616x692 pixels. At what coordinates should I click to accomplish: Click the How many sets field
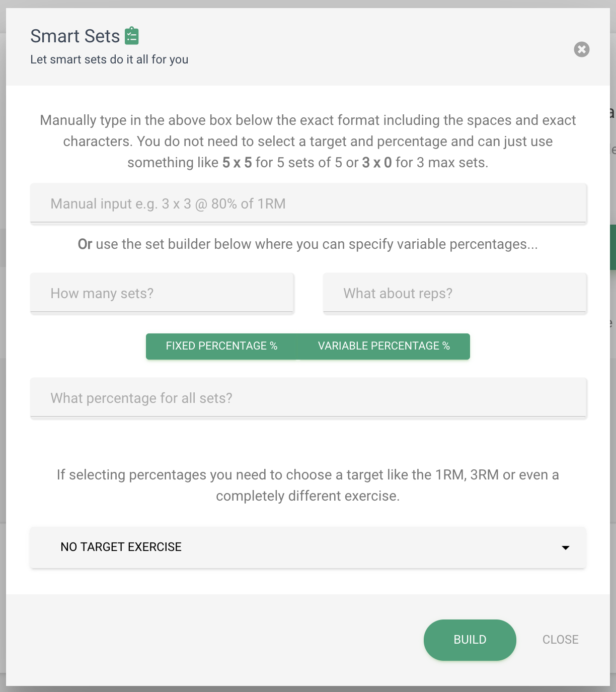click(162, 293)
